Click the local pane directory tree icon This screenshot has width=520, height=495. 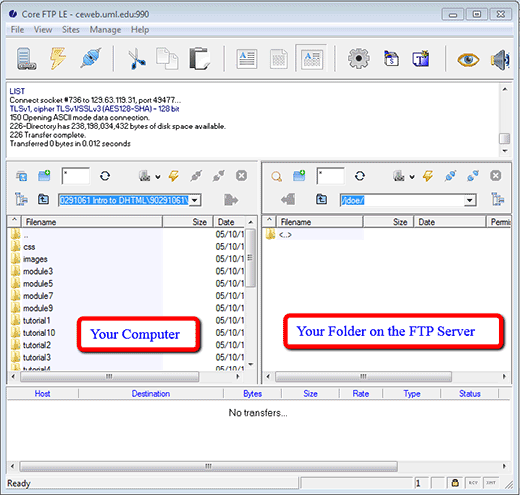pos(21,199)
